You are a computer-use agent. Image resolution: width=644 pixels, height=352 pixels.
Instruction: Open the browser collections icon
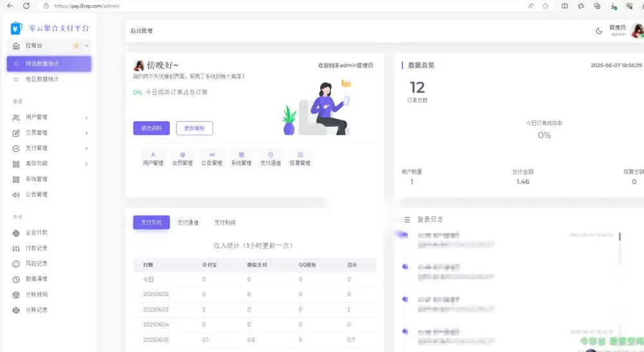coord(597,6)
